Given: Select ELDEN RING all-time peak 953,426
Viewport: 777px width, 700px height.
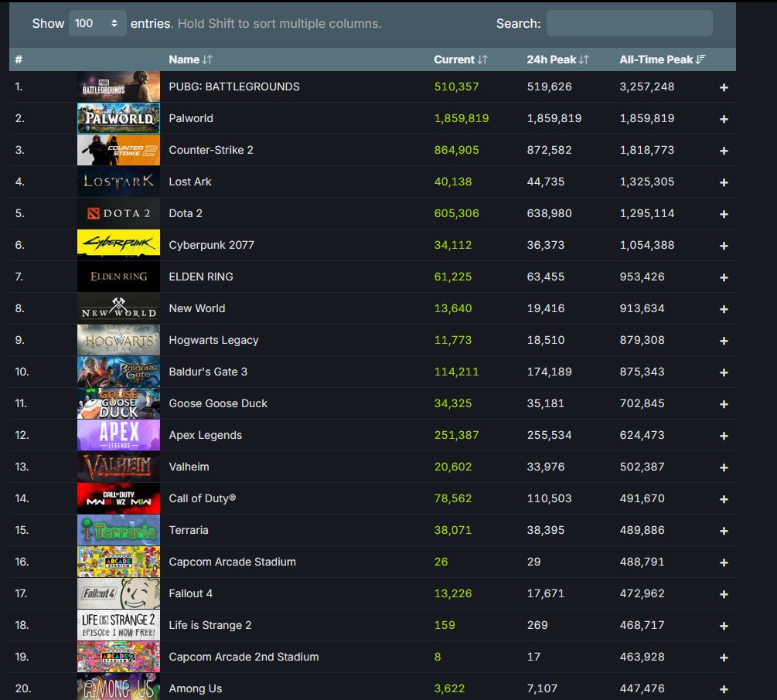Looking at the screenshot, I should coord(642,277).
